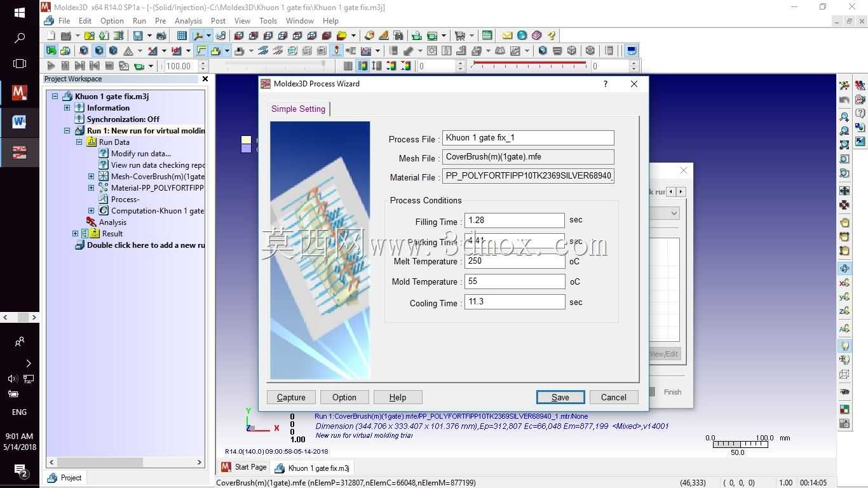Open Windows search from taskbar
The height and width of the screenshot is (488, 868).
pos(19,38)
